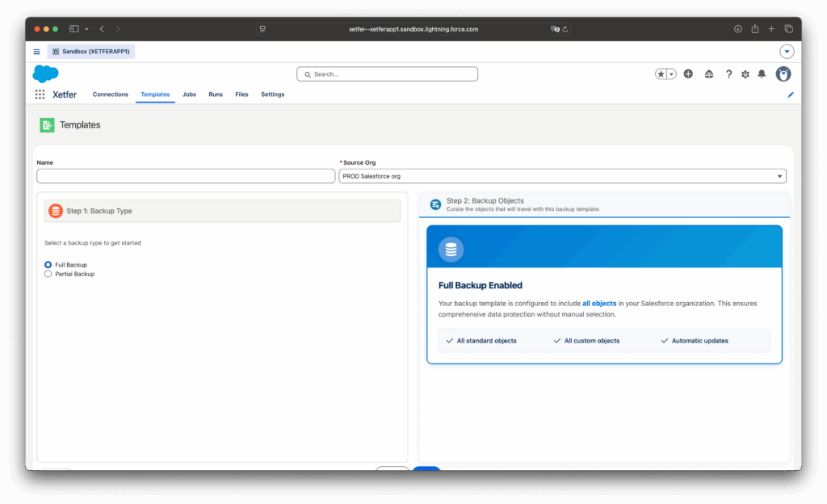The height and width of the screenshot is (504, 827).
Task: Show the tab overview icon
Action: click(x=788, y=29)
